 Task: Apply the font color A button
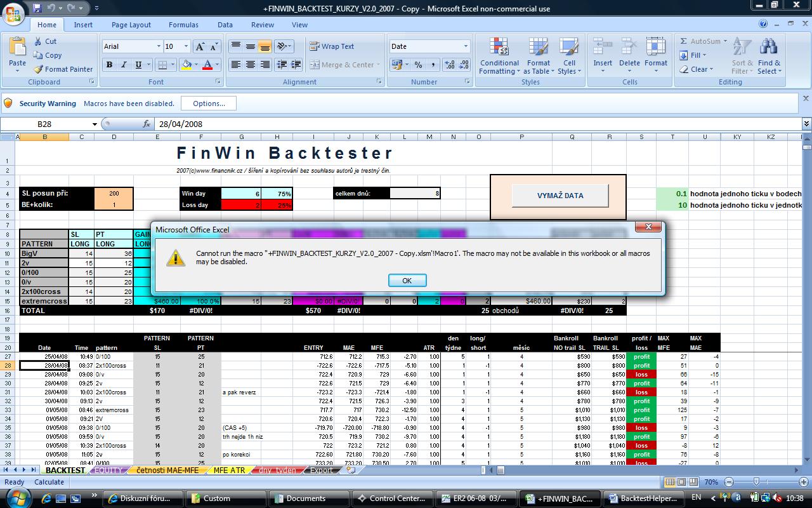[x=207, y=65]
